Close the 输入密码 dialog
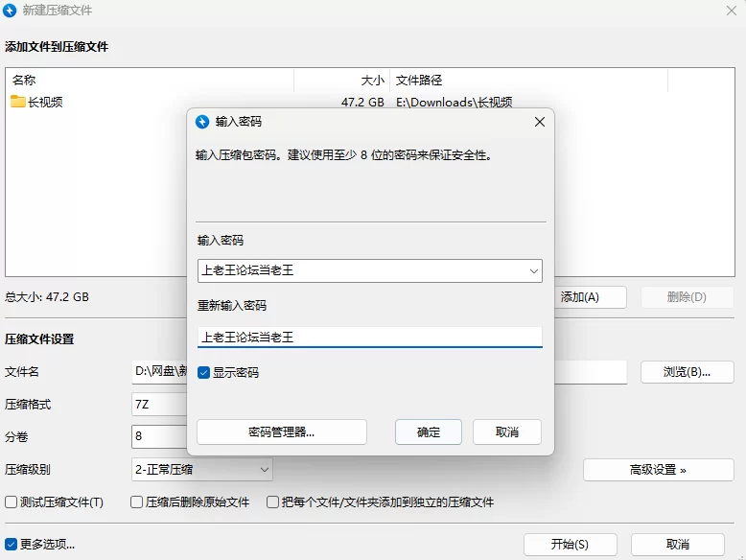 [x=540, y=122]
